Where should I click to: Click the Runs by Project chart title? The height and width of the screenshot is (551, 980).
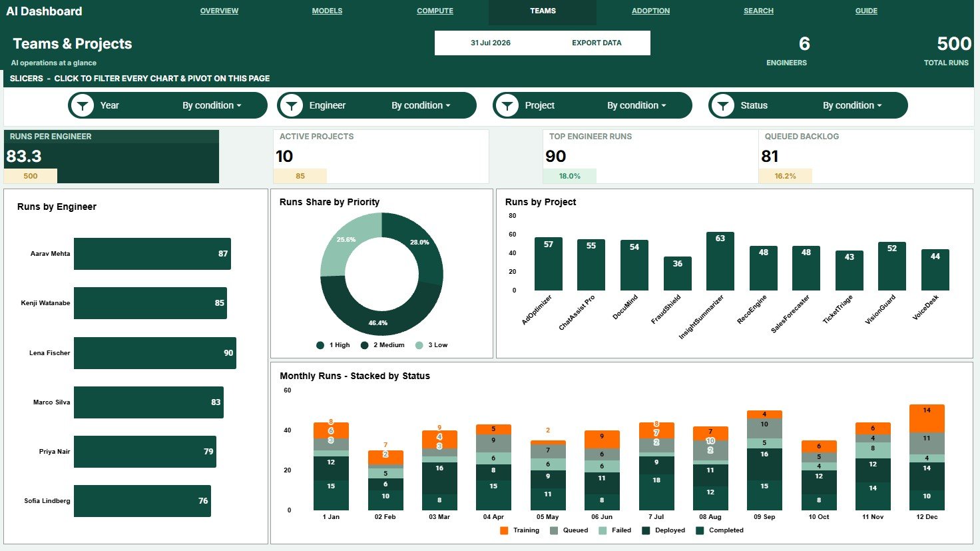(541, 202)
